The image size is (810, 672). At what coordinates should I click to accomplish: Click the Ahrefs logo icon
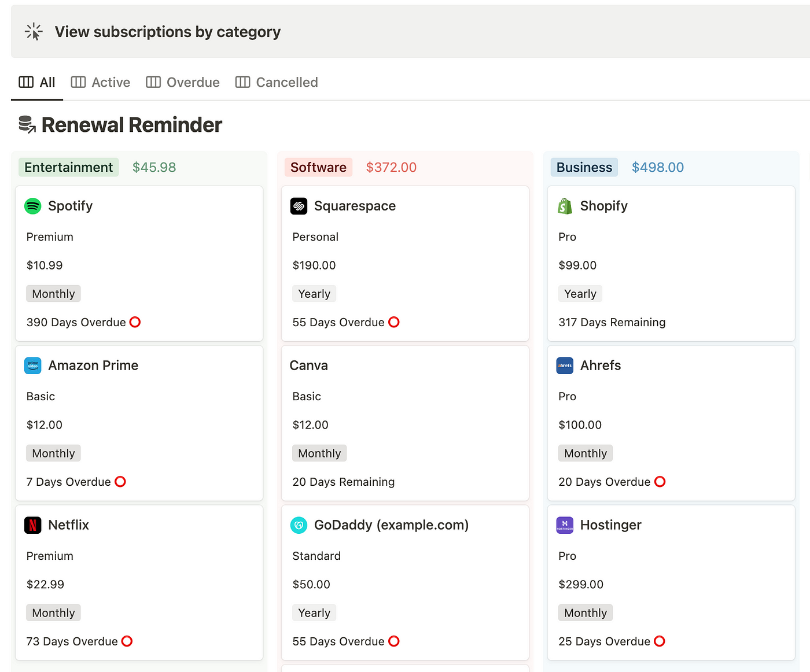pos(565,365)
